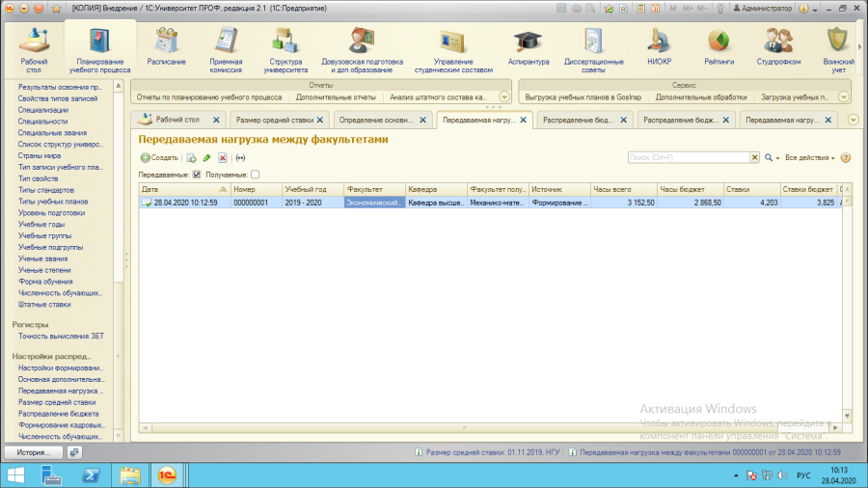The width and height of the screenshot is (868, 488).
Task: Click the delete mark toolbar icon
Action: (x=222, y=158)
